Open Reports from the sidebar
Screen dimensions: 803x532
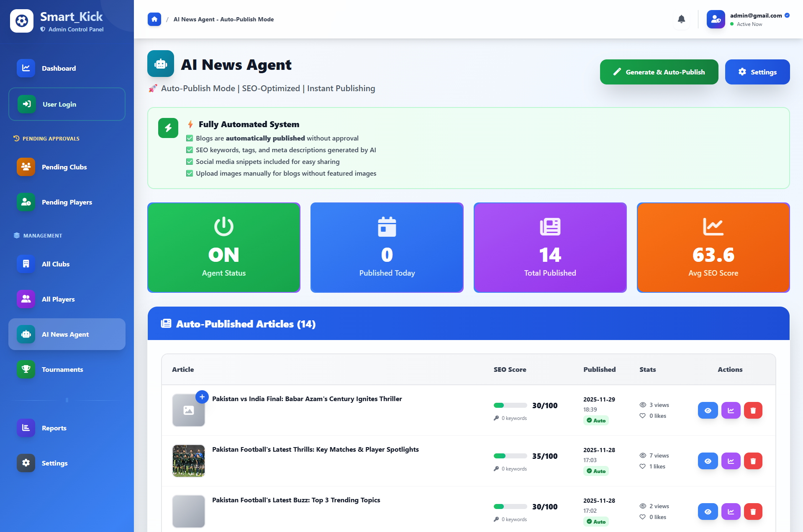(54, 428)
